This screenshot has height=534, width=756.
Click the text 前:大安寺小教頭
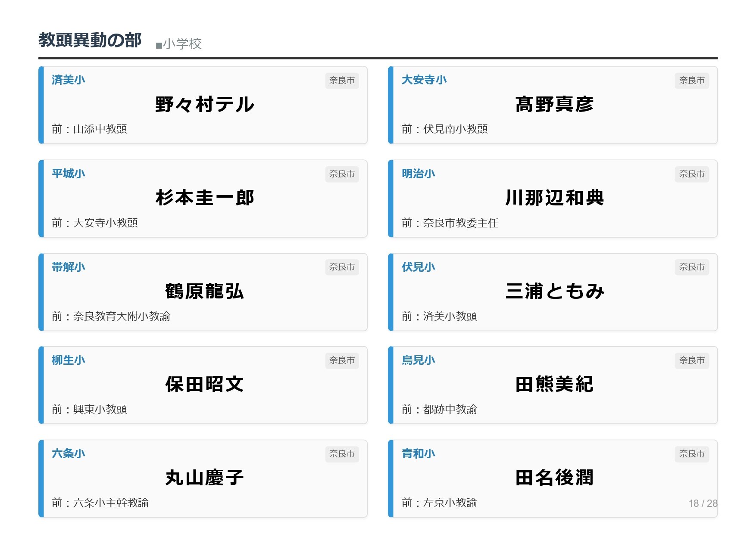[x=95, y=223]
